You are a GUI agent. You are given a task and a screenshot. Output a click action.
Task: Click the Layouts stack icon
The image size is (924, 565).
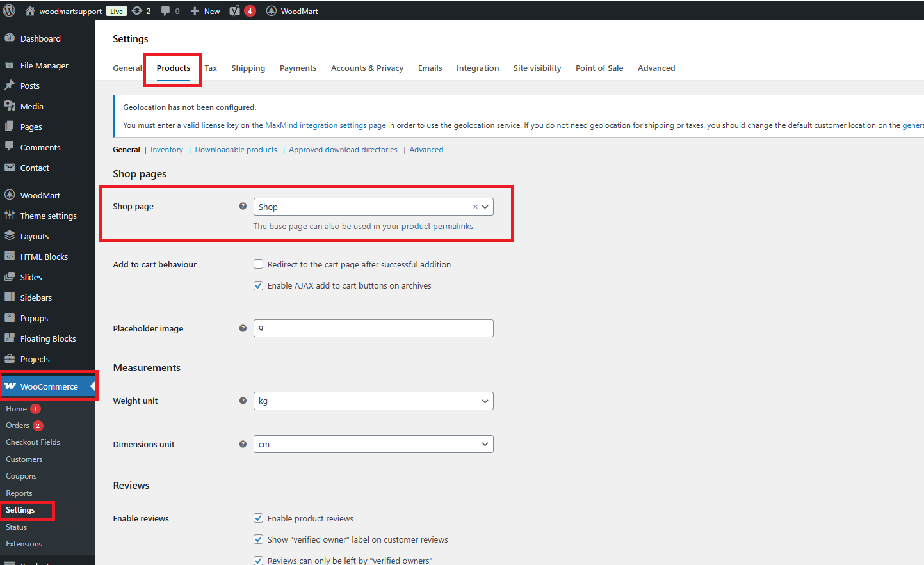(10, 236)
